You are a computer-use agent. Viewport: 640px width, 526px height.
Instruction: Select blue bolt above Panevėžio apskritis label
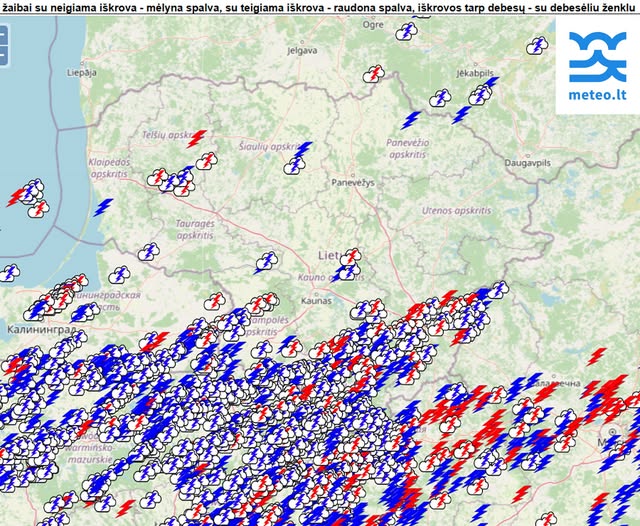click(x=410, y=119)
